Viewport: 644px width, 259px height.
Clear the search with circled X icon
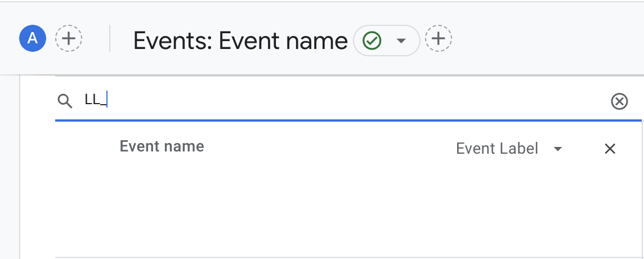[x=619, y=101]
